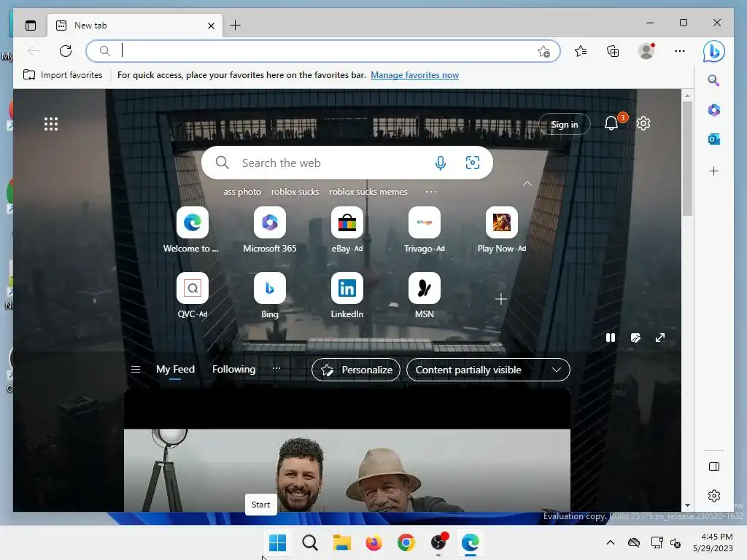This screenshot has height=560, width=747.
Task: Close the New tab tab
Action: tap(211, 26)
